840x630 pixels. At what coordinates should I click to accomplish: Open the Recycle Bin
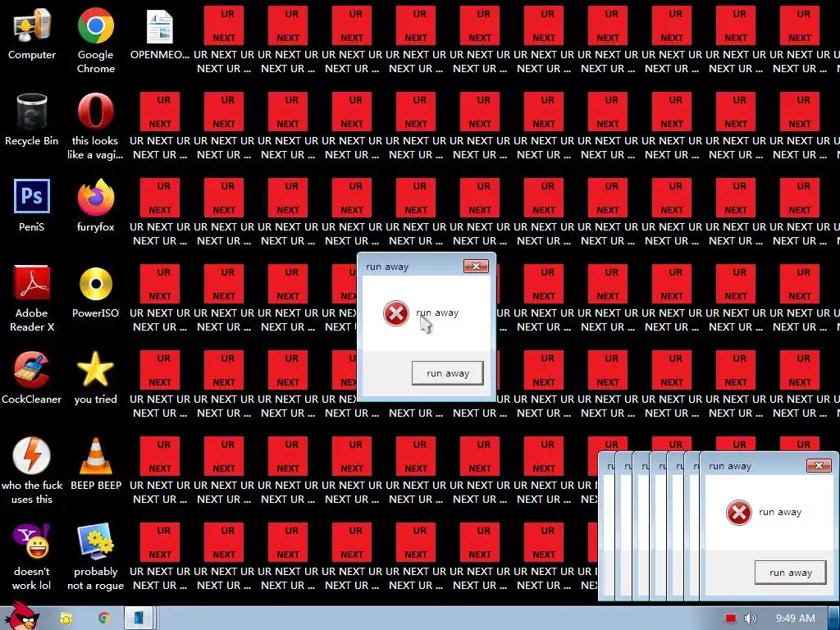click(x=32, y=120)
